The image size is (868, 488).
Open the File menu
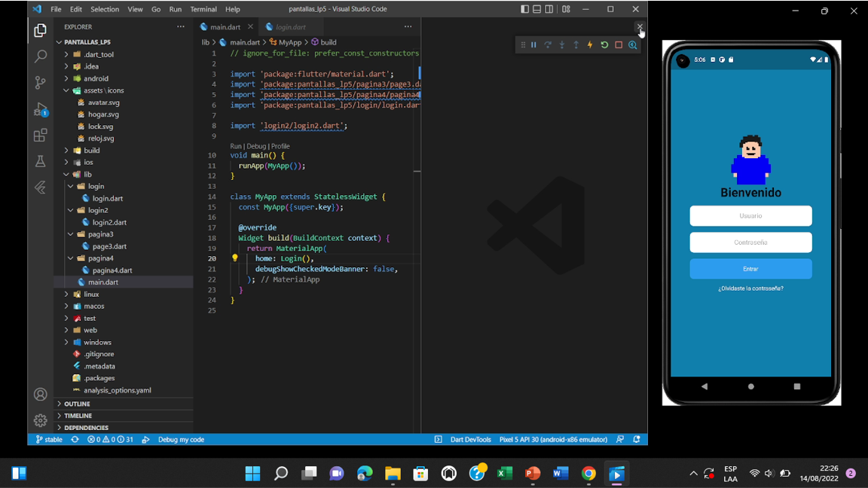tap(56, 9)
